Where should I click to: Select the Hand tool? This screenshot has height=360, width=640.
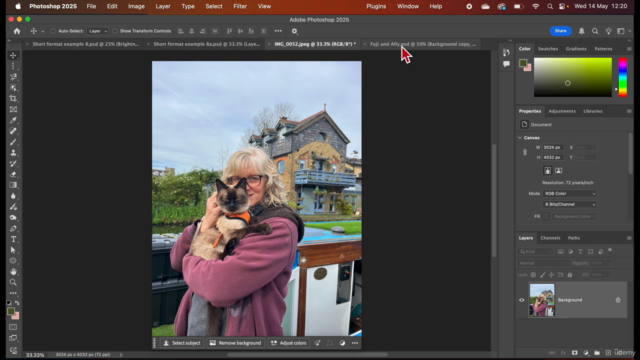[x=13, y=271]
